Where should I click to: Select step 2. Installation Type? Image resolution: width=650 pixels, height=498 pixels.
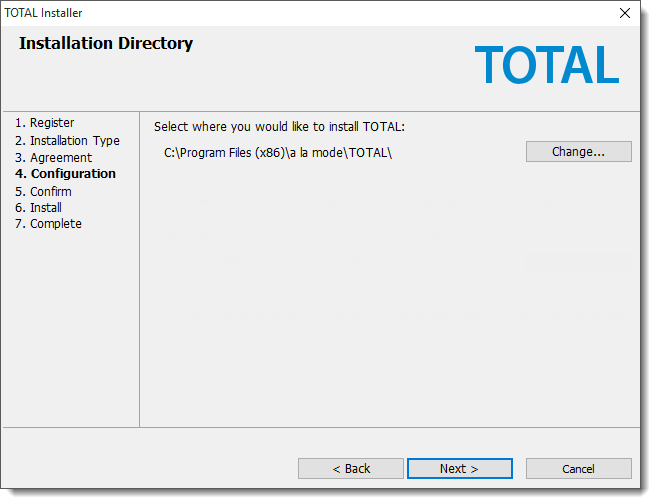tap(67, 141)
